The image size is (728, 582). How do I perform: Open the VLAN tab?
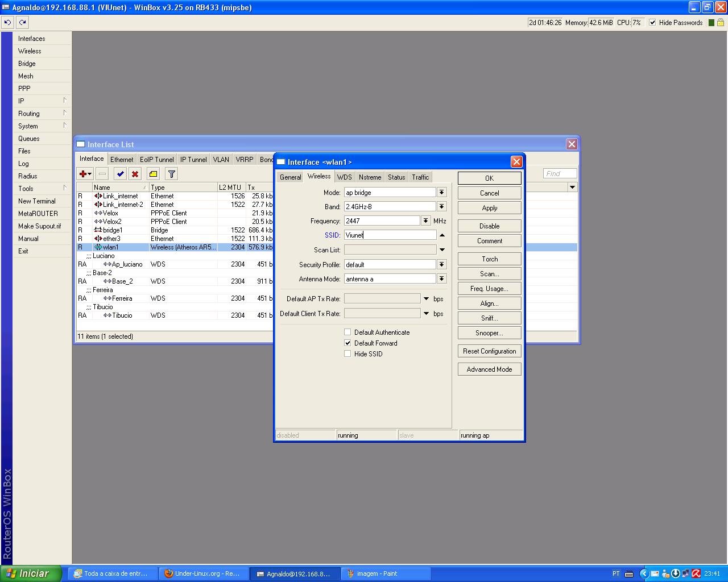click(221, 160)
